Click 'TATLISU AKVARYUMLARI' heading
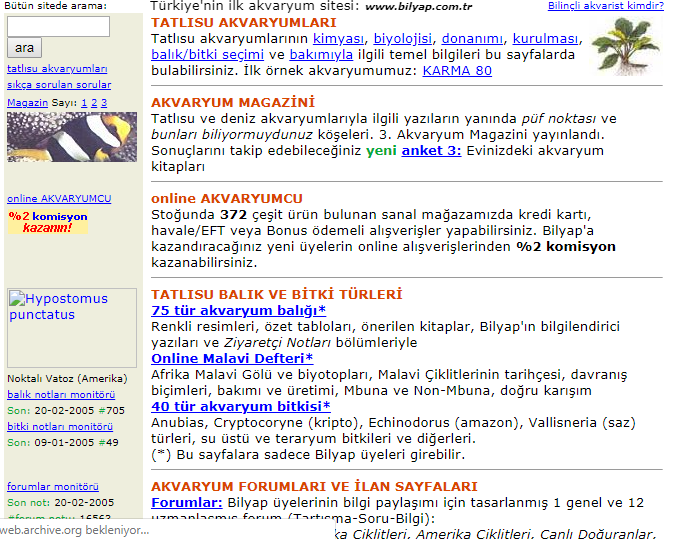682x539 pixels. tap(244, 23)
